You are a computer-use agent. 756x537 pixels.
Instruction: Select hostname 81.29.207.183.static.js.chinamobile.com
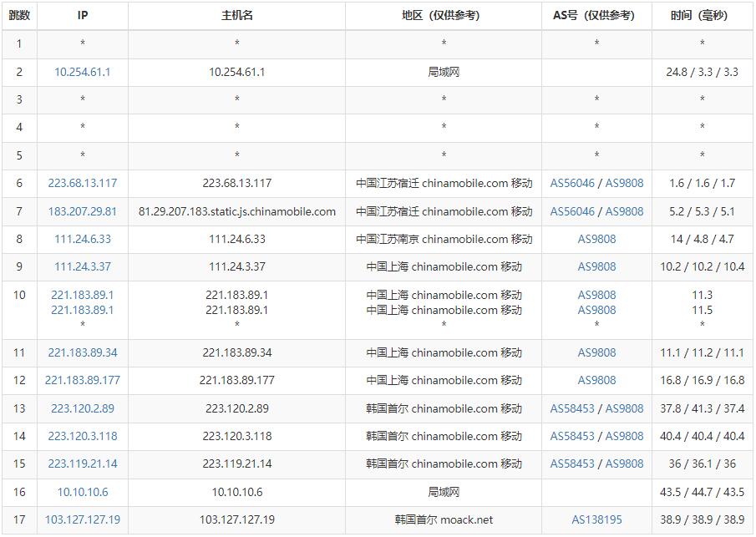point(236,211)
